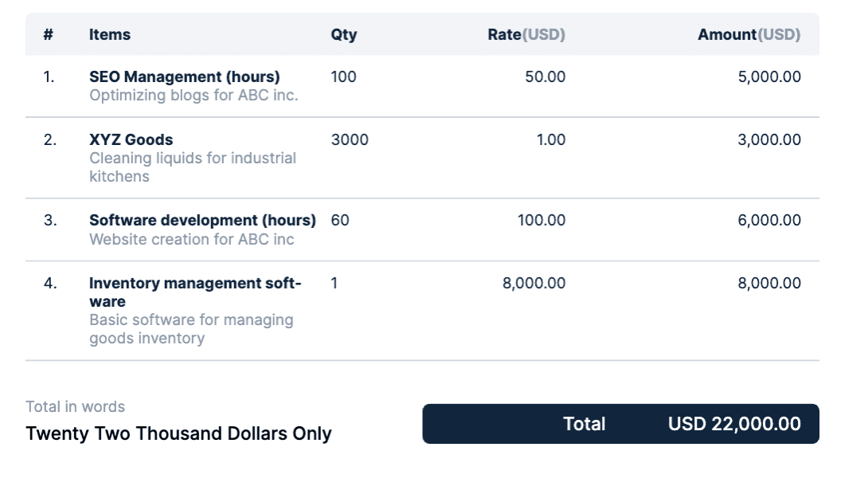Select the quantity 100 cell
The image size is (868, 494).
click(x=343, y=76)
